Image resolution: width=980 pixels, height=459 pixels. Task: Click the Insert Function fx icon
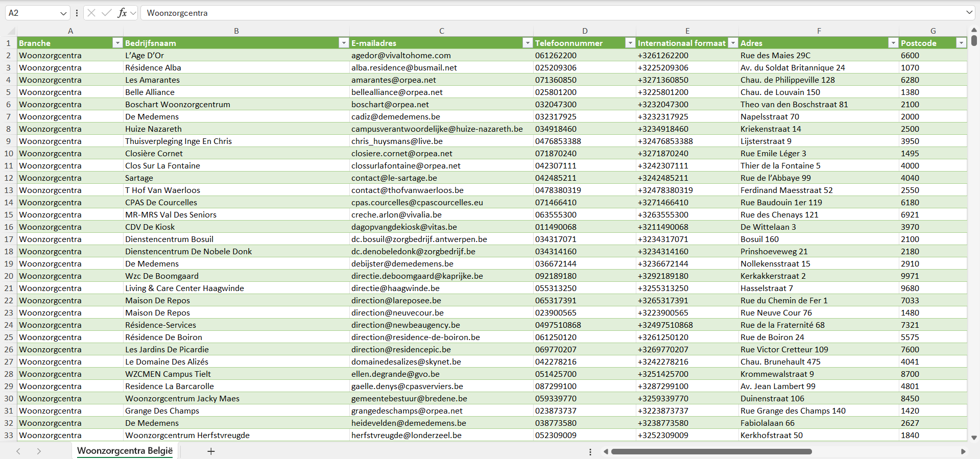click(x=122, y=13)
